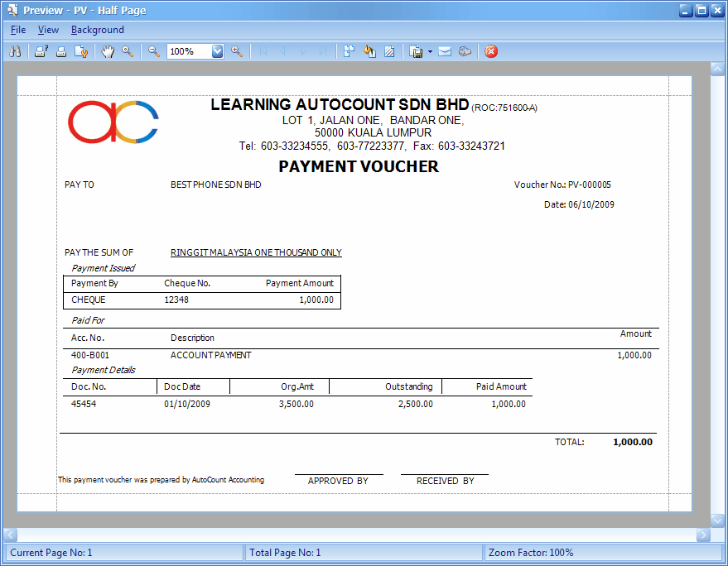Click the horizontal scrollbar left arrow
The image size is (728, 566).
coord(11,535)
